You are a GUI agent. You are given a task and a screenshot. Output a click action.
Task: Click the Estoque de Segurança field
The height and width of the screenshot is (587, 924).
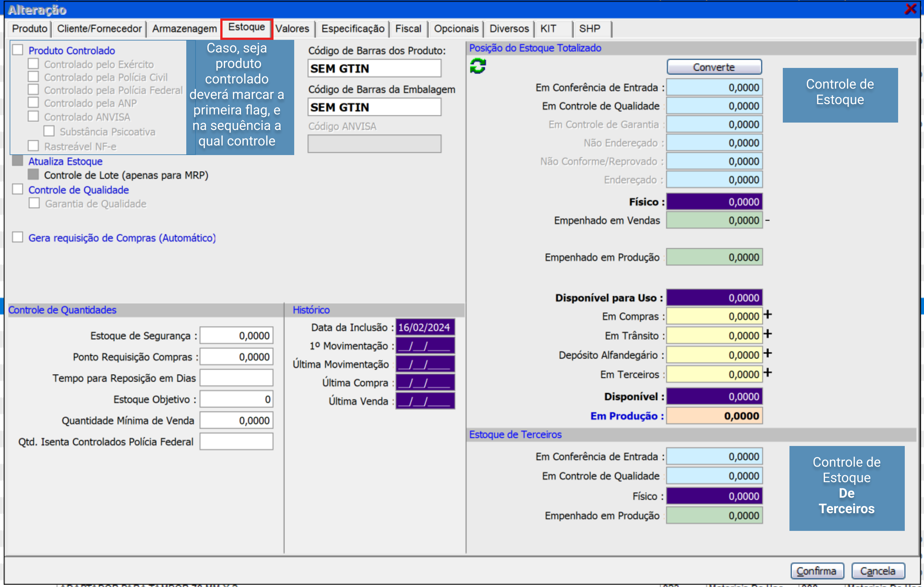[x=237, y=336]
